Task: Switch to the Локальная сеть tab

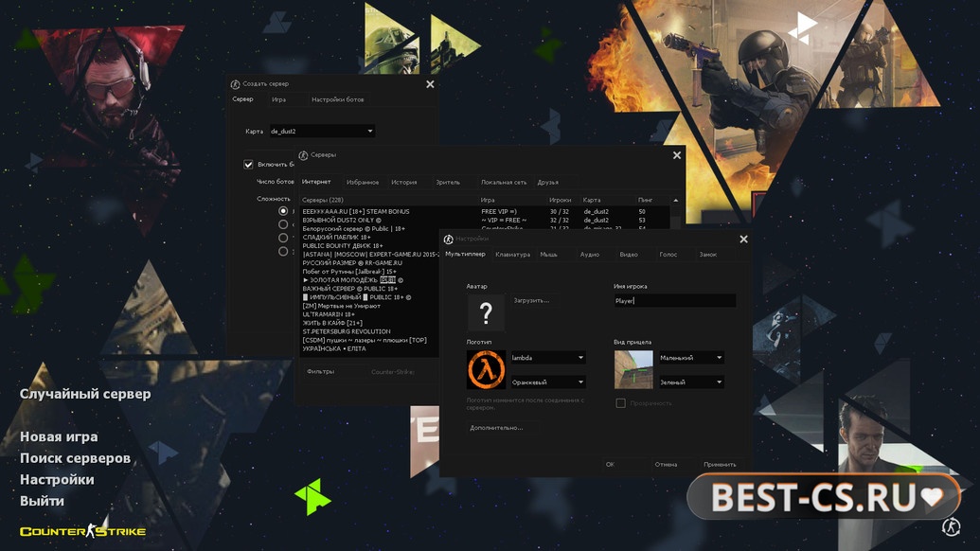Action: 504,183
